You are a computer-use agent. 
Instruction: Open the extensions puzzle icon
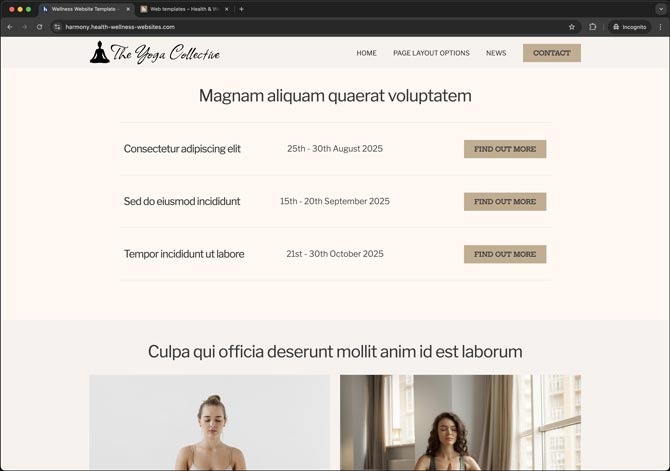pos(593,27)
